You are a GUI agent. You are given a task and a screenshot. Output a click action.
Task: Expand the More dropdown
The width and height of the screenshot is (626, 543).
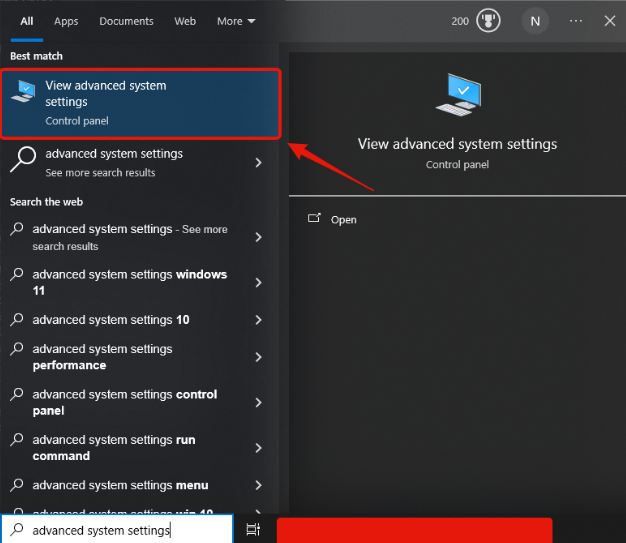point(236,21)
